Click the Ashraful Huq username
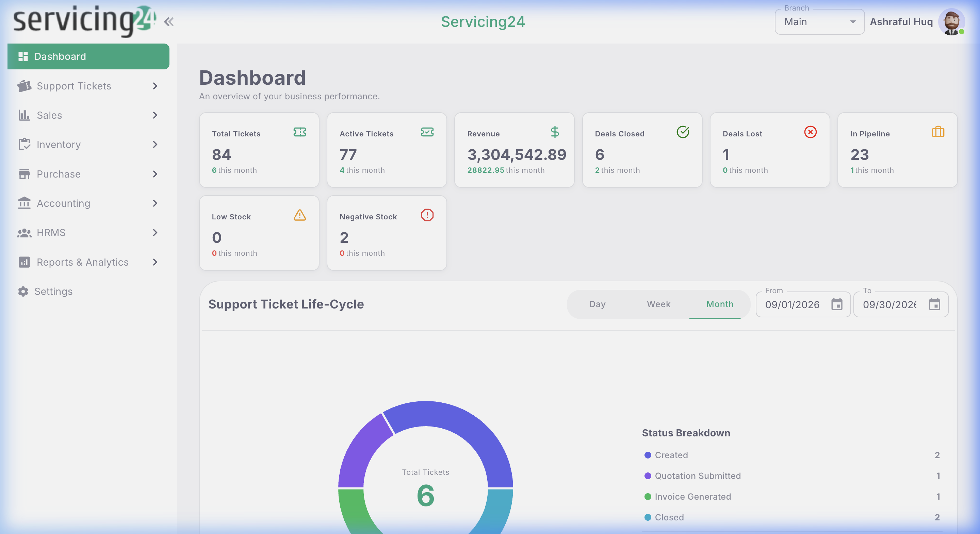The image size is (980, 534). tap(901, 22)
